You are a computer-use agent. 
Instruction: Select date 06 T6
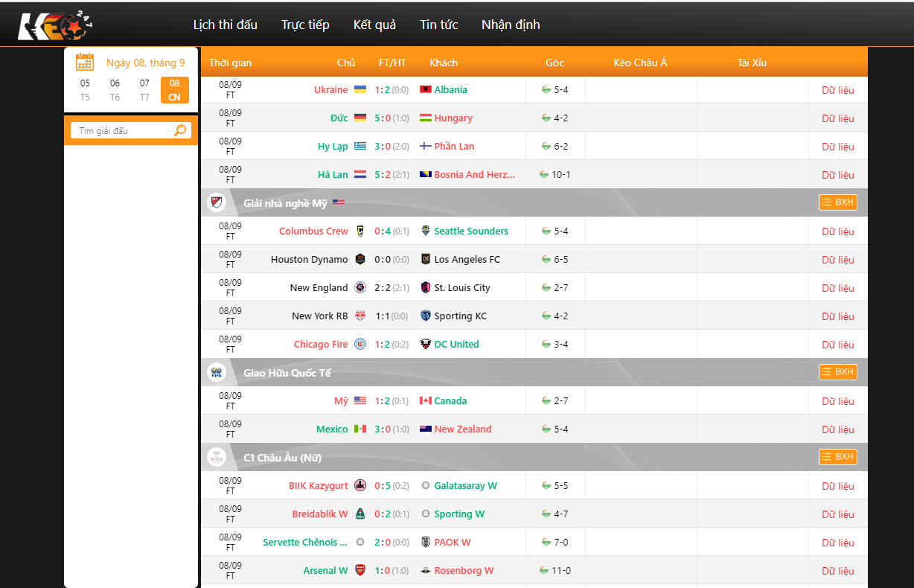click(x=115, y=90)
